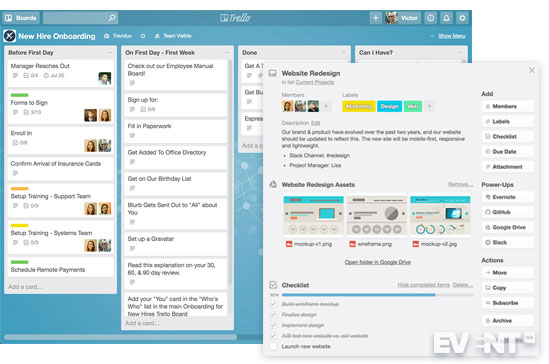This screenshot has height=364, width=549.
Task: Click the Current Projects list link
Action: point(314,82)
